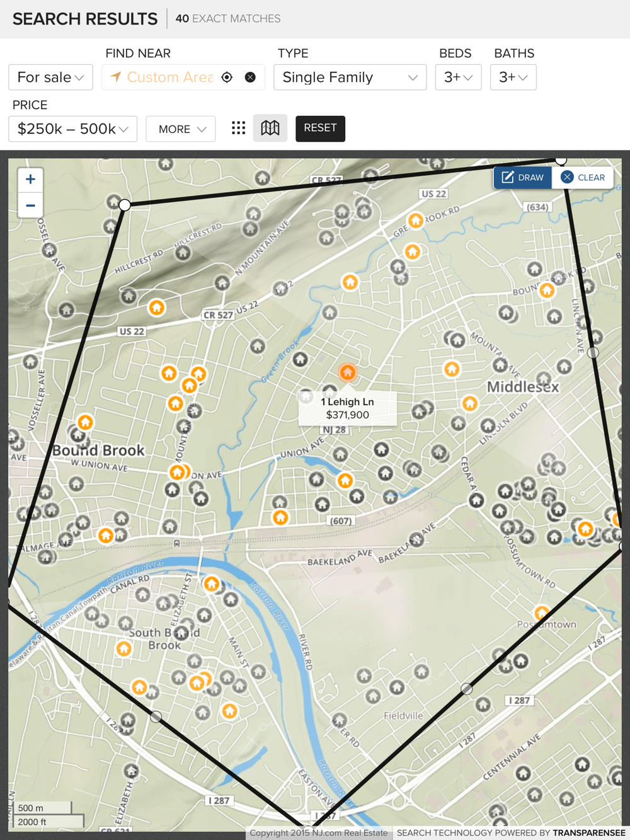Open the 1 Lehigh Ln $371,900 popup
630x840 pixels.
tap(348, 408)
